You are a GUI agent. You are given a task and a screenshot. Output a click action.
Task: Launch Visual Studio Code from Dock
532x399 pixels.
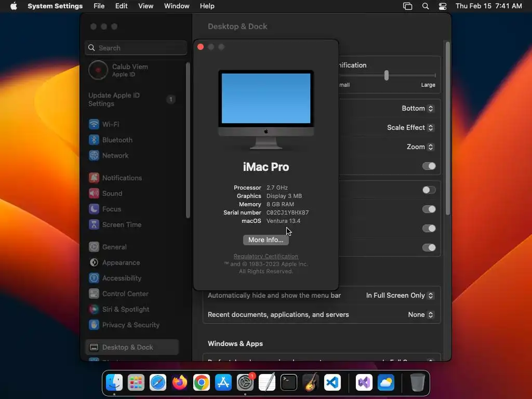pyautogui.click(x=332, y=382)
